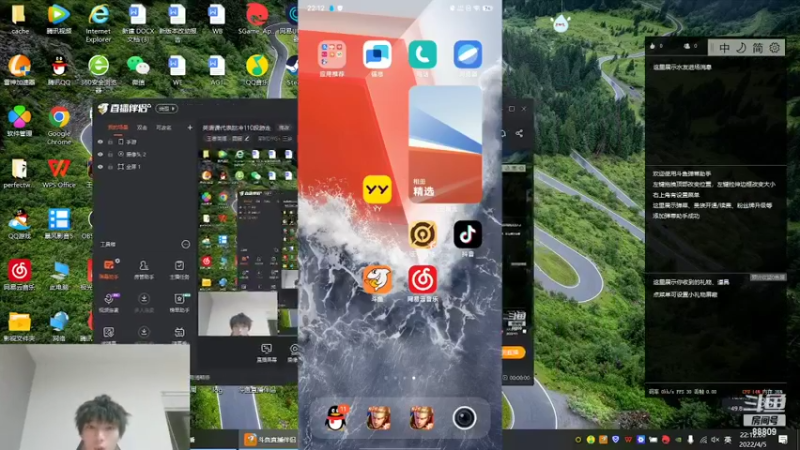The height and width of the screenshot is (450, 800).
Task: Open the 房管助手 tool in 直播伴侣 toolbox
Action: pyautogui.click(x=144, y=269)
